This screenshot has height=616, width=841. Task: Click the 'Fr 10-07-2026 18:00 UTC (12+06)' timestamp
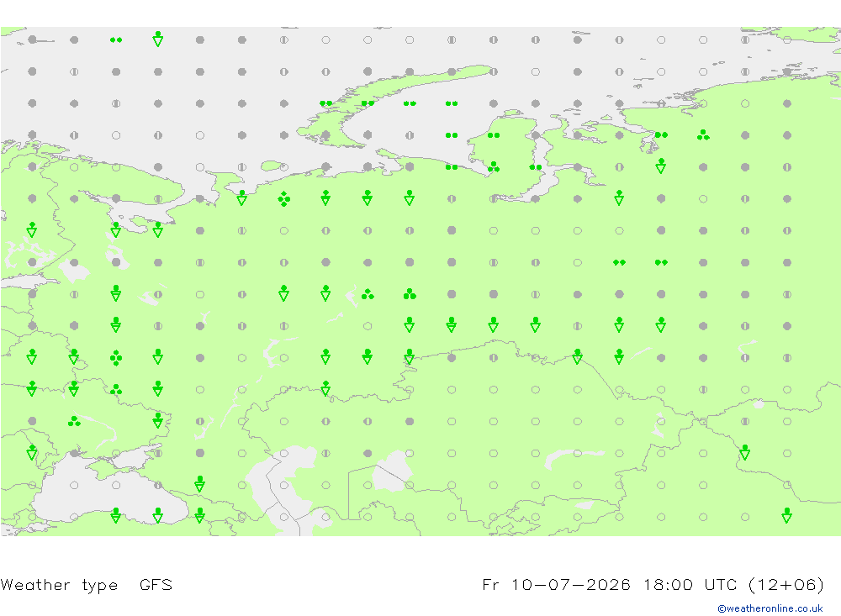pyautogui.click(x=653, y=584)
